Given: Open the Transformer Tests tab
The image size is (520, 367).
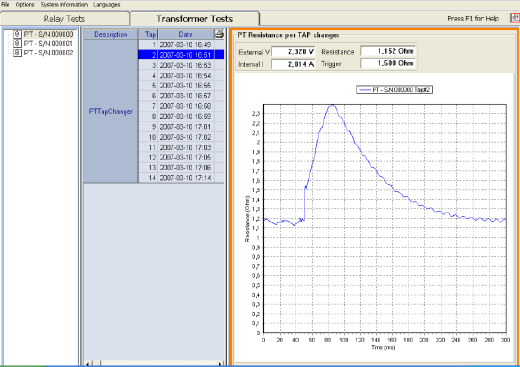Looking at the screenshot, I should pos(195,19).
